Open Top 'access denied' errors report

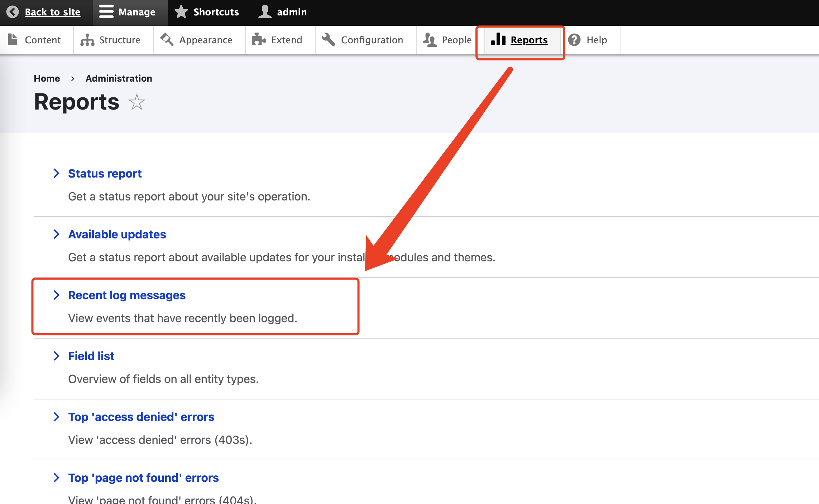click(x=141, y=417)
